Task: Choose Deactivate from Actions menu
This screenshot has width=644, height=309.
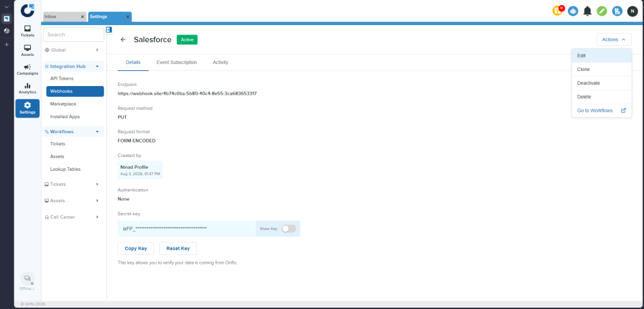Action: tap(602, 83)
